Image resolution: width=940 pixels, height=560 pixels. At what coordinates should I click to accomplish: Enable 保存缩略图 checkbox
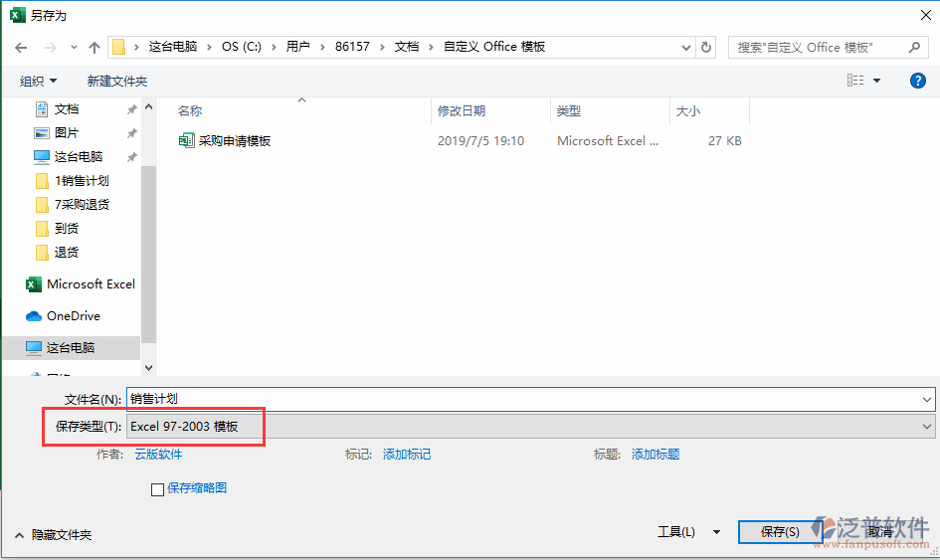click(x=158, y=489)
